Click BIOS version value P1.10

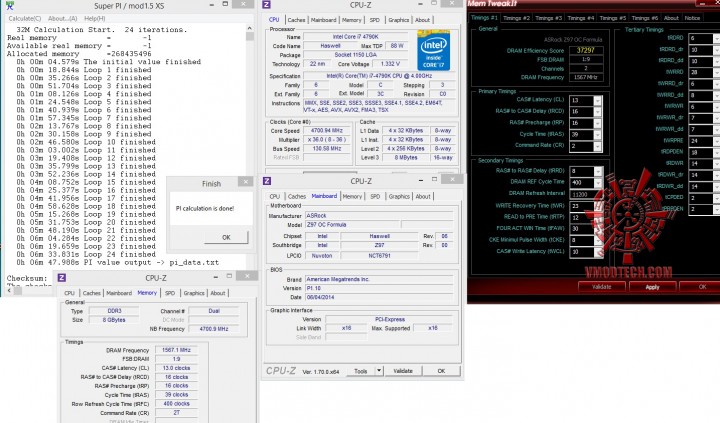click(379, 288)
